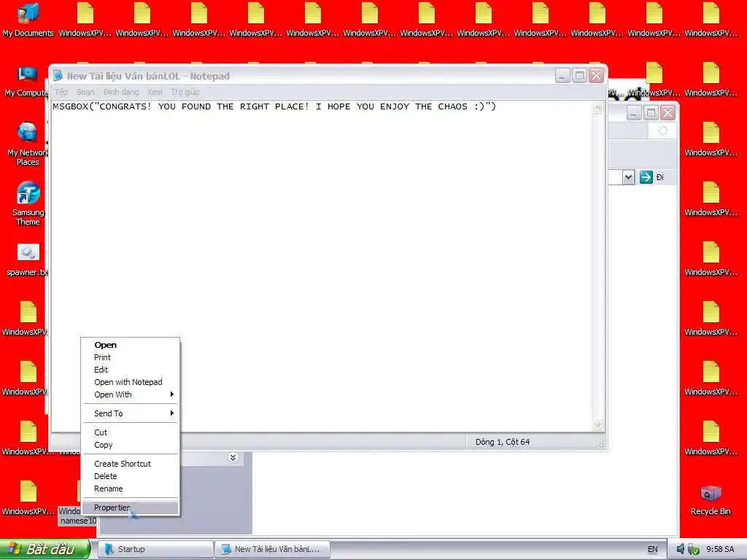Open the Bắt đầu Start menu
The height and width of the screenshot is (560, 747).
click(x=45, y=549)
